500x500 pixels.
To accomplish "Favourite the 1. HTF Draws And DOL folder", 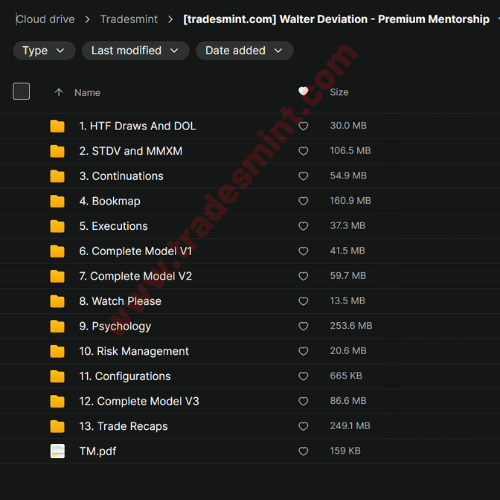I will pyautogui.click(x=303, y=126).
